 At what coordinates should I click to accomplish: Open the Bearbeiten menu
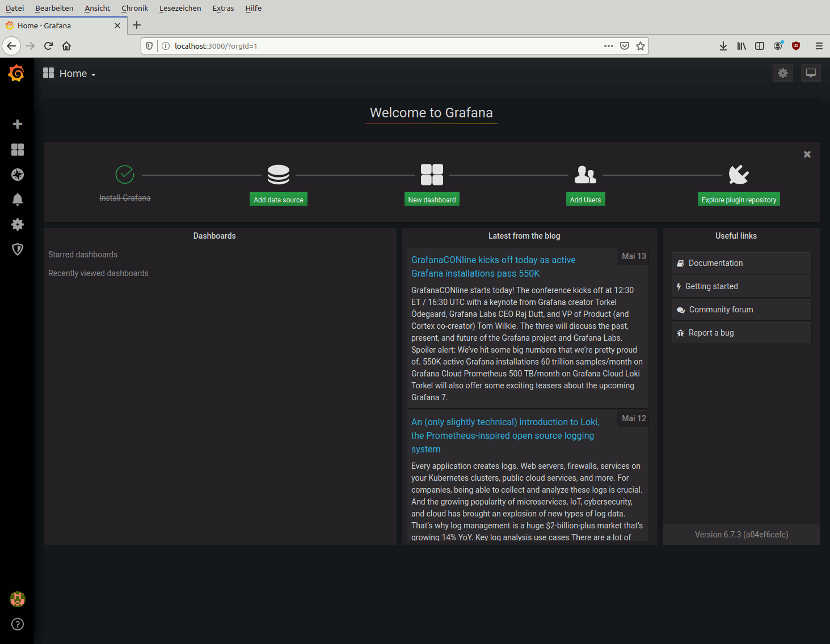coord(54,8)
